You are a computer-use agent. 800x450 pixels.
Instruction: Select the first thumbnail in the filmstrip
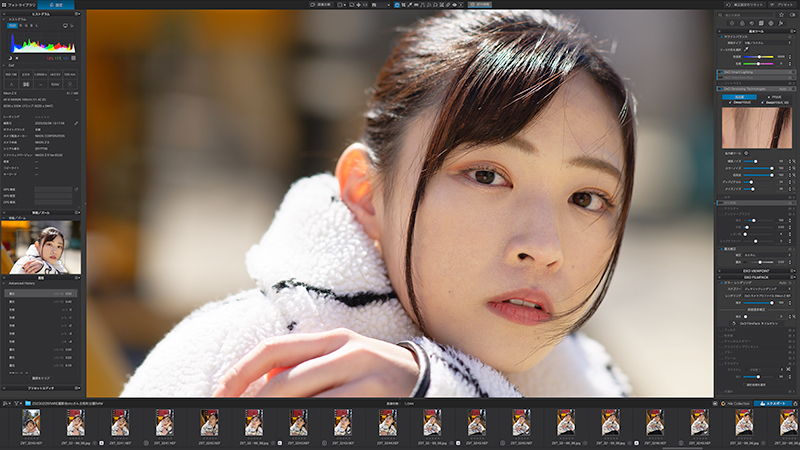pos(31,422)
